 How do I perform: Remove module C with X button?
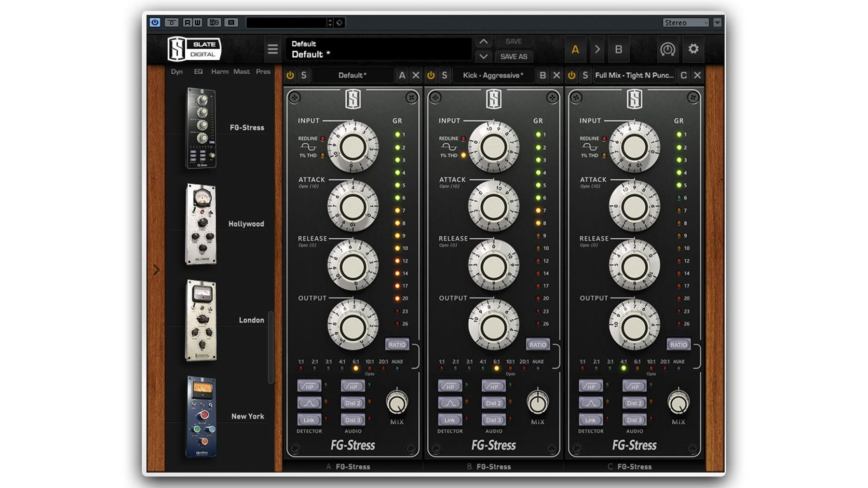[x=697, y=75]
